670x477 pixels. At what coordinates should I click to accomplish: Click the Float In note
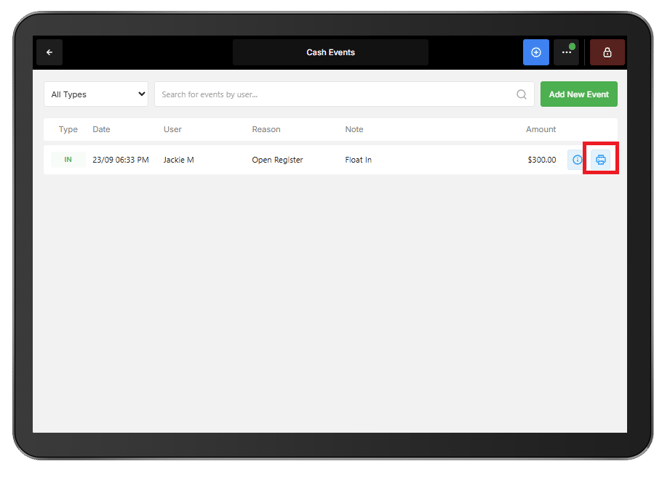coord(358,160)
